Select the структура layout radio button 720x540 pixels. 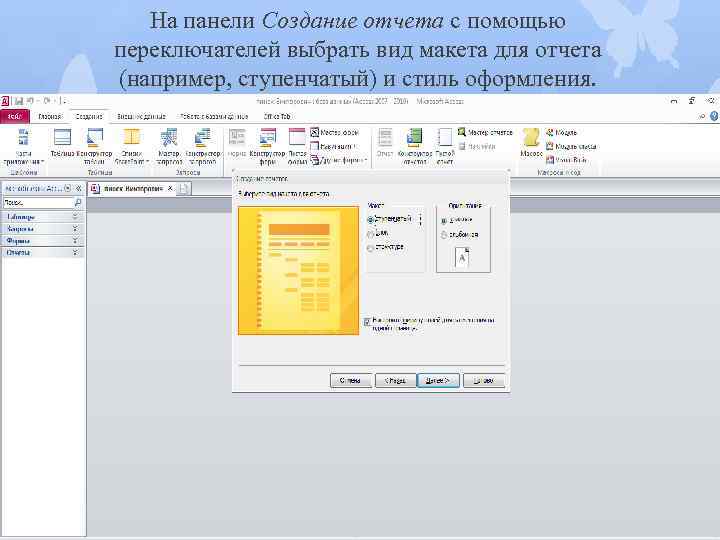[370, 248]
